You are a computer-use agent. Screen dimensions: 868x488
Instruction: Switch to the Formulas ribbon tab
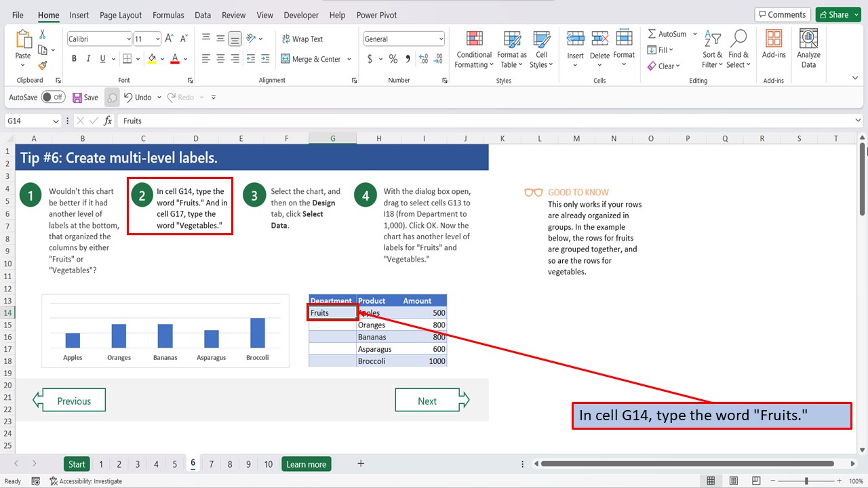[x=168, y=15]
